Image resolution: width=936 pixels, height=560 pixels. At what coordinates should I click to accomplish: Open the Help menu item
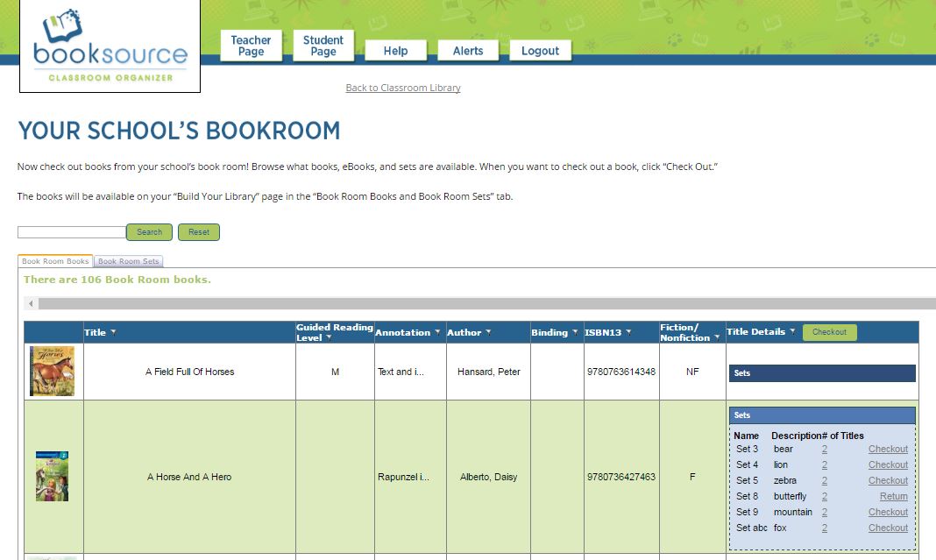click(x=395, y=51)
